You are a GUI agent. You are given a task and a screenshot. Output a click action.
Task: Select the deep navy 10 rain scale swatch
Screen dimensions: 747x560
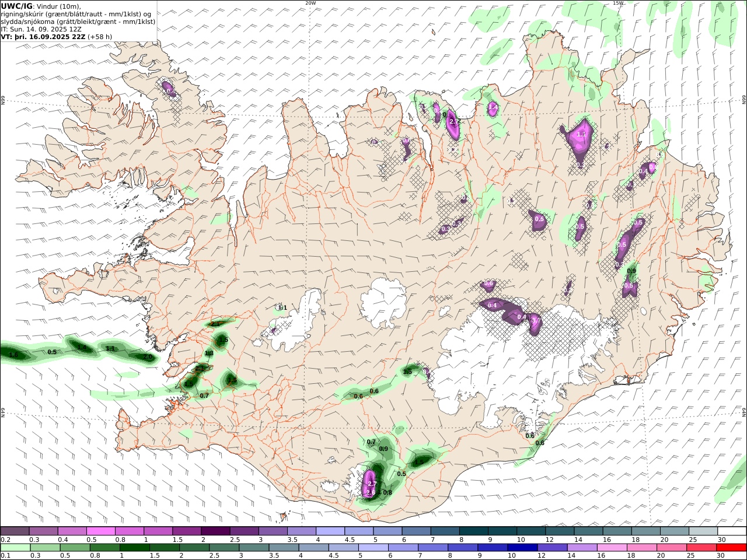pos(522,547)
